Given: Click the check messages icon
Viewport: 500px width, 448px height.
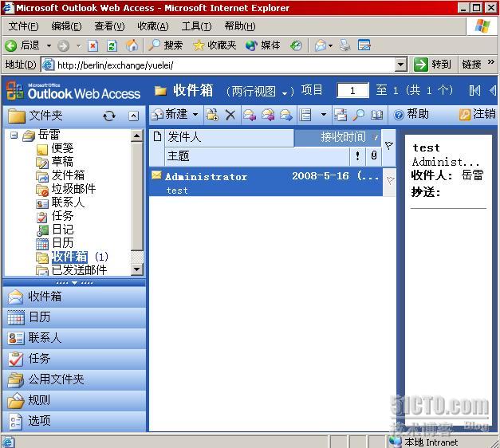Looking at the screenshot, I should tap(341, 115).
